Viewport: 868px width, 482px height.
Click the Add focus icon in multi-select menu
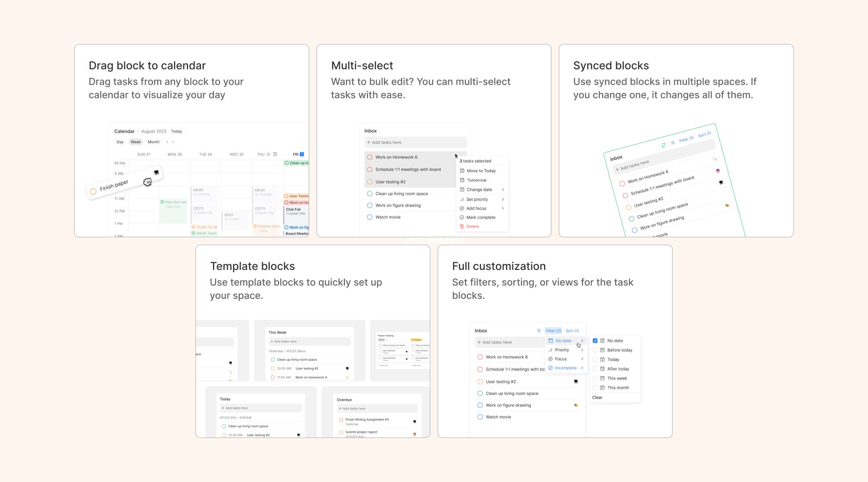coord(463,208)
